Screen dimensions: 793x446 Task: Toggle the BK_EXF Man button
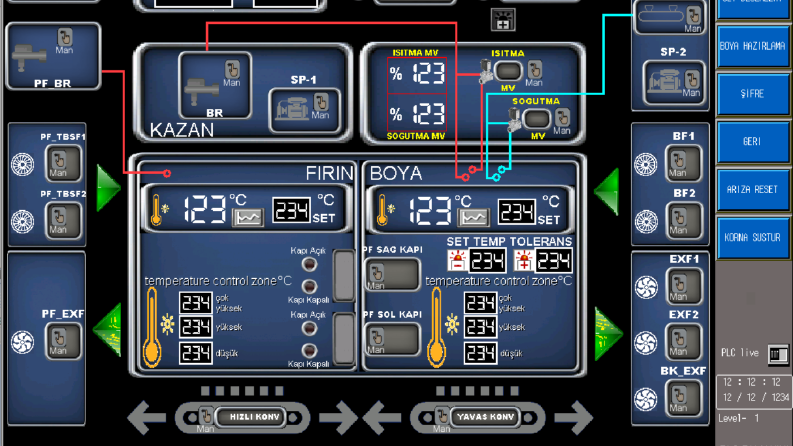[x=683, y=398]
